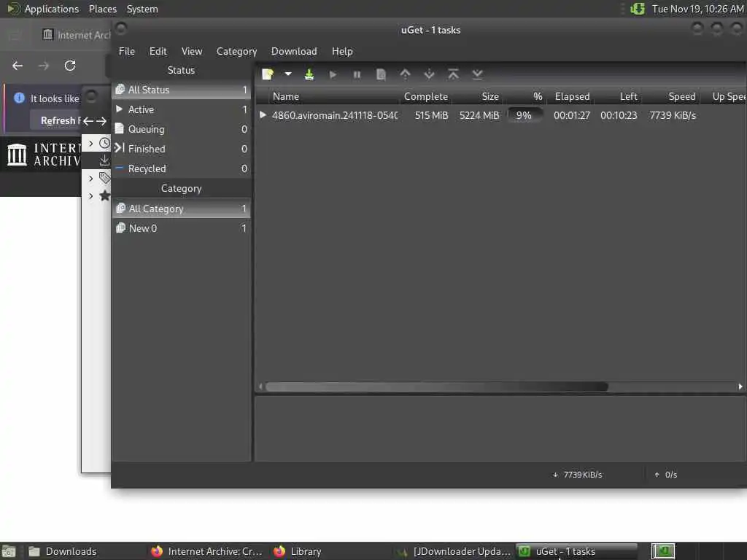Open the Places menu in top panel
Image resolution: width=747 pixels, height=560 pixels.
102,9
